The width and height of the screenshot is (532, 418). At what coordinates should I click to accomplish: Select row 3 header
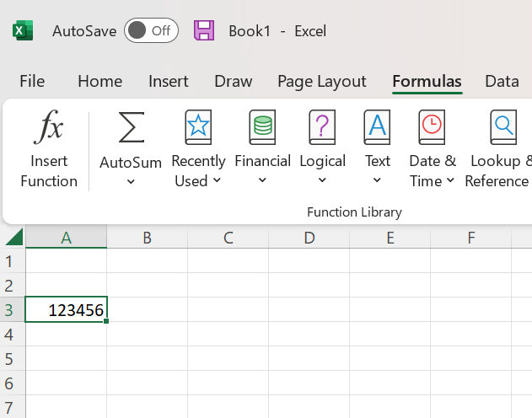[x=12, y=310]
